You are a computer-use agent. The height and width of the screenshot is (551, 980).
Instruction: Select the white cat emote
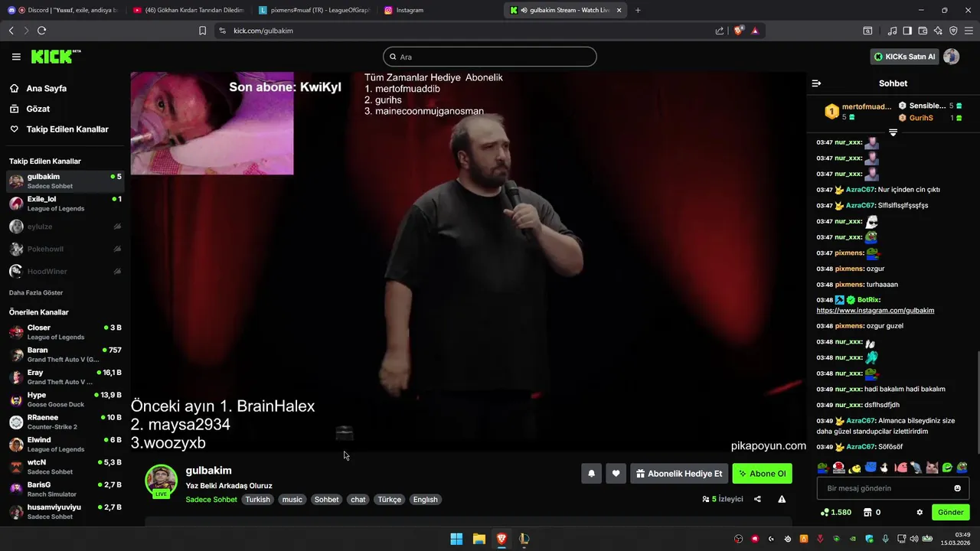pos(933,468)
